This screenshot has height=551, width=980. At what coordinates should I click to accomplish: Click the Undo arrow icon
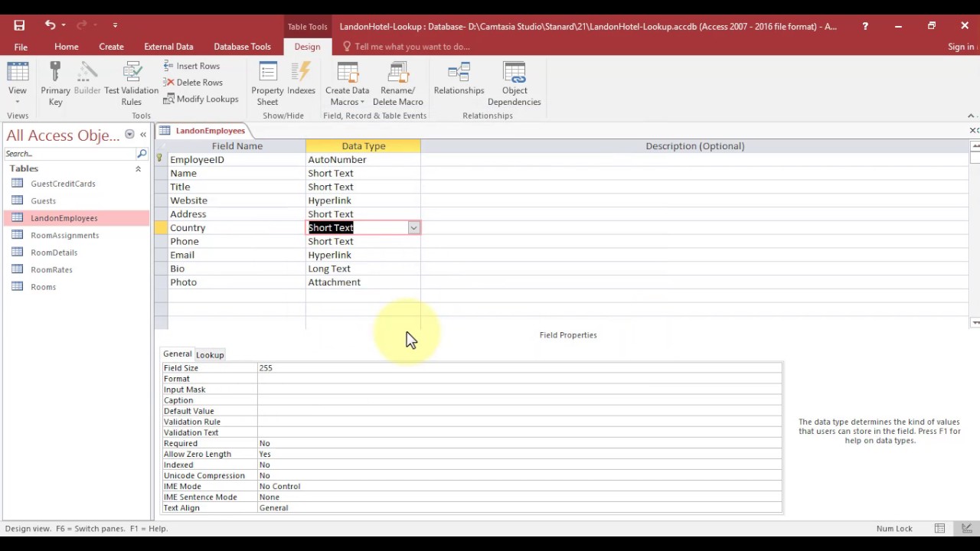tap(50, 25)
